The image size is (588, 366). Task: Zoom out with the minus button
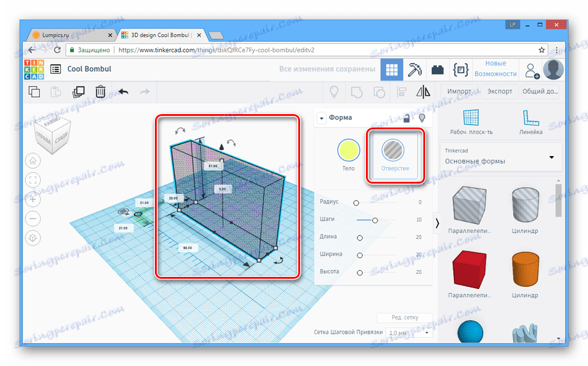33,218
